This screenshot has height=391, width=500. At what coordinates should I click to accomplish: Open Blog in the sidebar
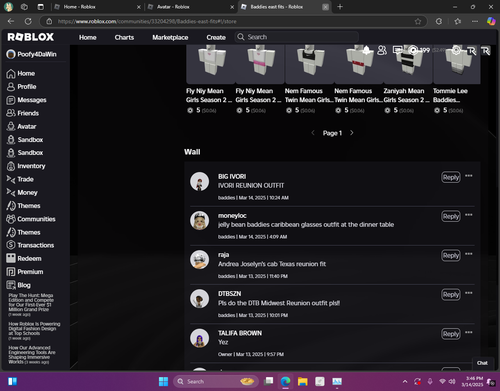point(18,285)
